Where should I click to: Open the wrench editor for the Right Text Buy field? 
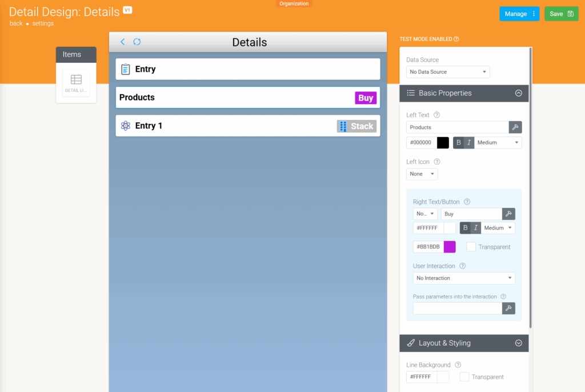pos(508,214)
